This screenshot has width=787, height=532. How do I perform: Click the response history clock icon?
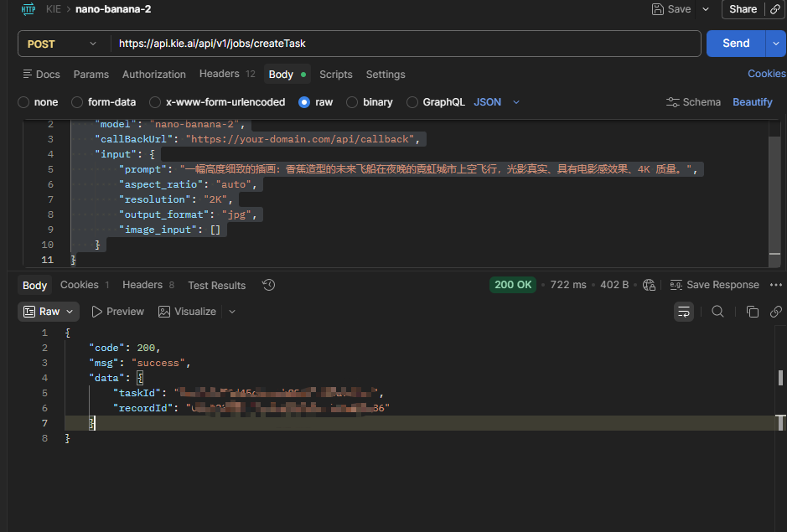[268, 285]
